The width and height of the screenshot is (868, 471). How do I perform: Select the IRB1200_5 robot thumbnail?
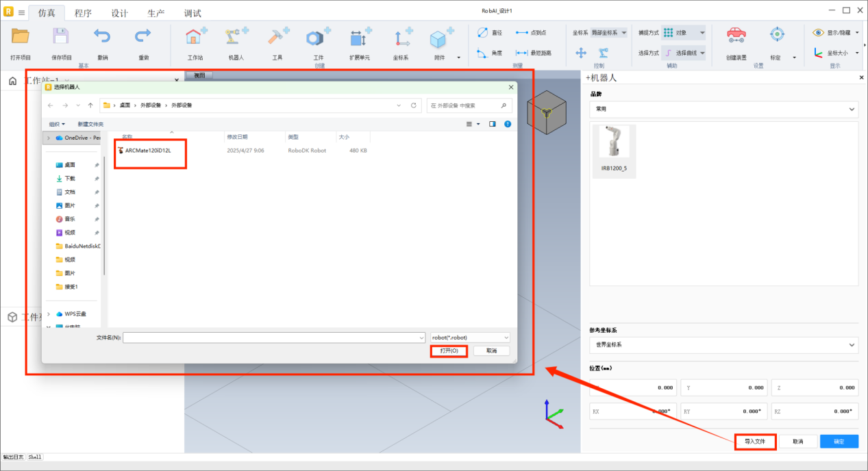tap(614, 151)
